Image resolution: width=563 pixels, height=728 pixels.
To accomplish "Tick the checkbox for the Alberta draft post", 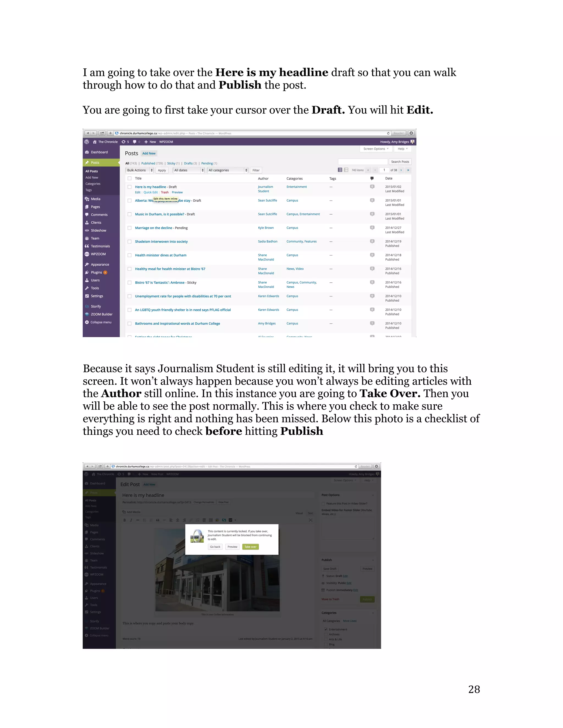I will [x=129, y=201].
